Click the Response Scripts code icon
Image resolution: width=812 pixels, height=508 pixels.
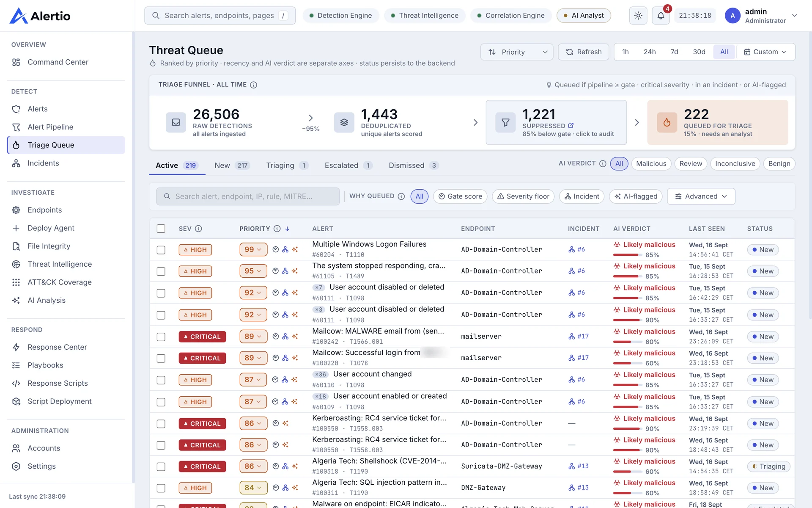16,384
